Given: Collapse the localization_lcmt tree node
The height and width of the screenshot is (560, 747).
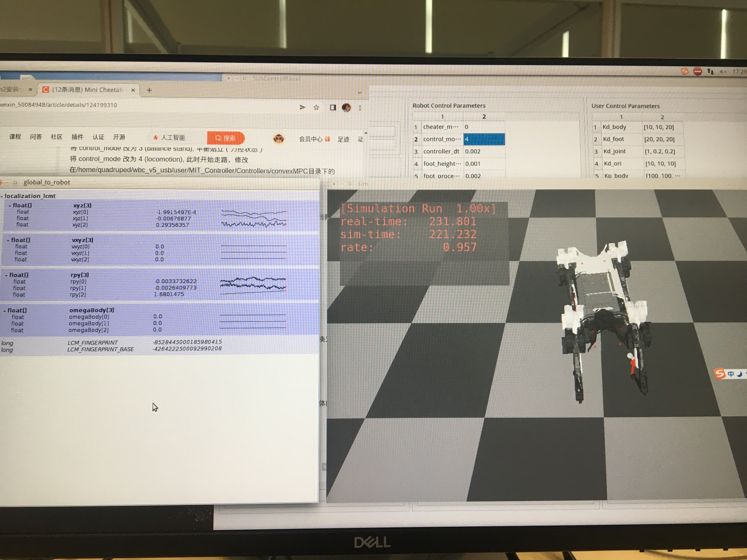Looking at the screenshot, I should click(2, 196).
